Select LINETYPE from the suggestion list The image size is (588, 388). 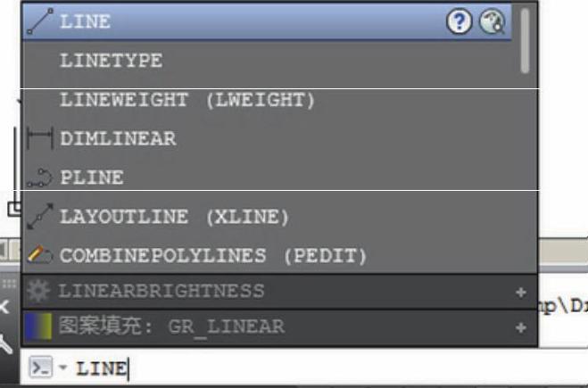pos(111,62)
